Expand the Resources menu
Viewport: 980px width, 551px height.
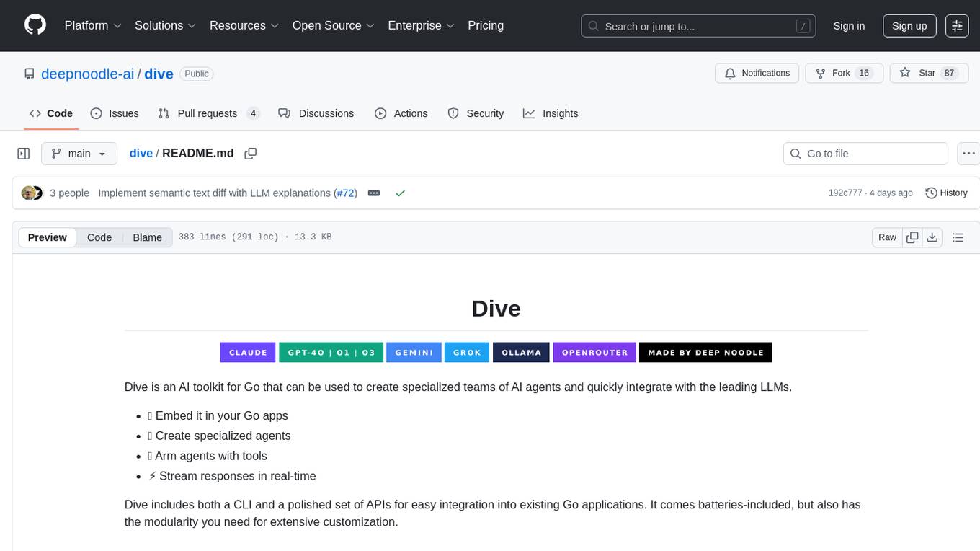click(244, 25)
